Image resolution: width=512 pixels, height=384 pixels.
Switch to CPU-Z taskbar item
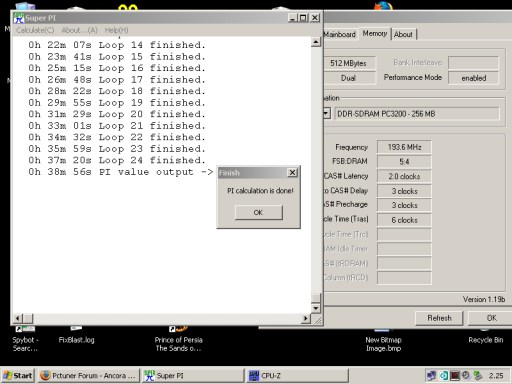click(x=297, y=376)
